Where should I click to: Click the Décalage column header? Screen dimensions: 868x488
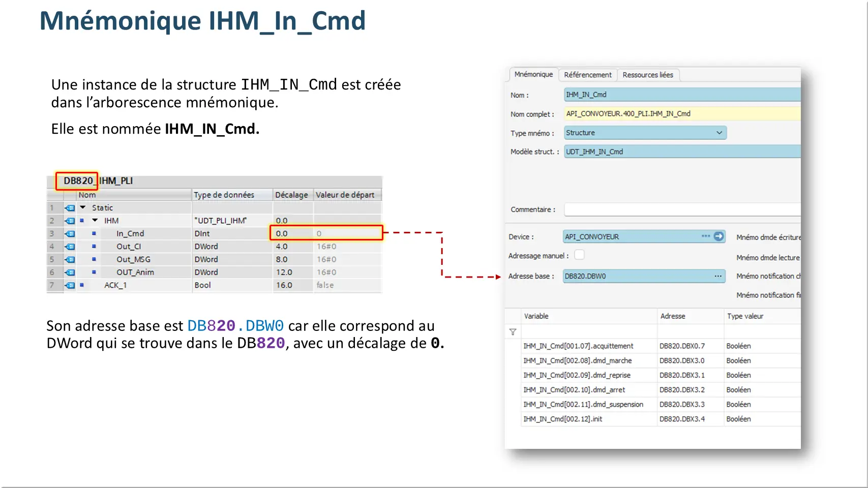tap(291, 195)
